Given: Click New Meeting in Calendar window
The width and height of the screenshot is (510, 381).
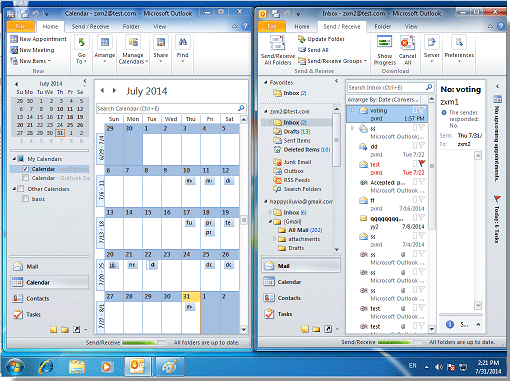Looking at the screenshot, I should (x=32, y=50).
